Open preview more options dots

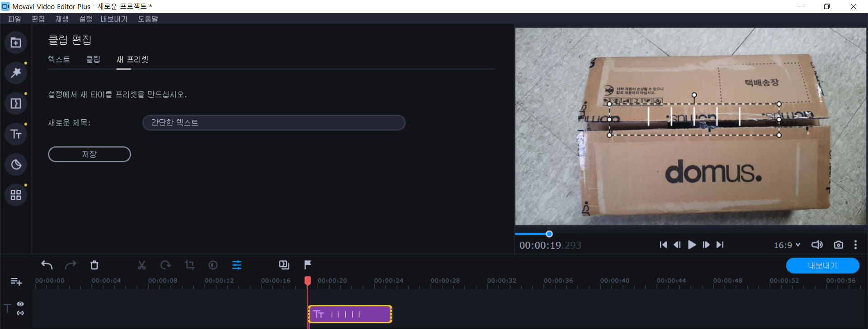pos(855,244)
